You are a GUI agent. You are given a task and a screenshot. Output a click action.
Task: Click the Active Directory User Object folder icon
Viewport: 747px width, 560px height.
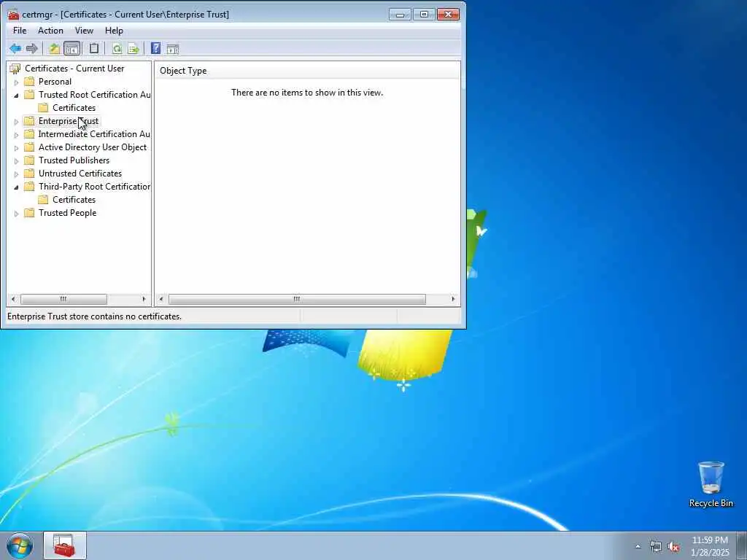pyautogui.click(x=29, y=147)
